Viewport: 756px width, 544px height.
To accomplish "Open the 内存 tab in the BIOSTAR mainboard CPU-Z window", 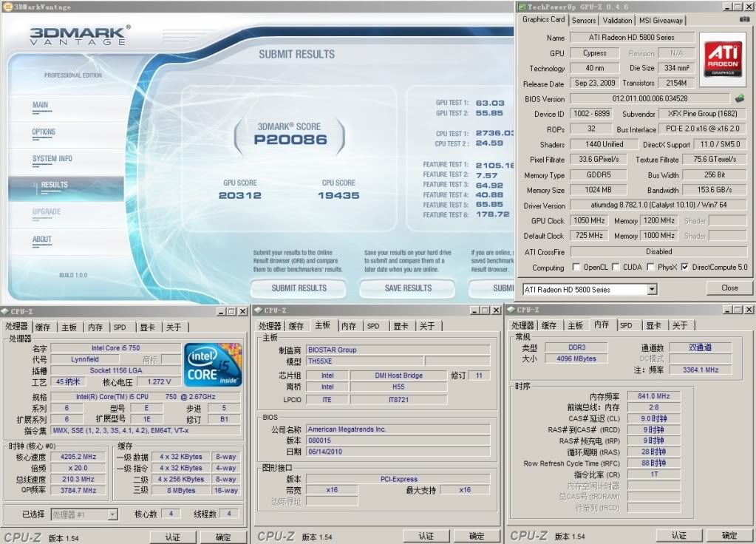I will pyautogui.click(x=349, y=326).
